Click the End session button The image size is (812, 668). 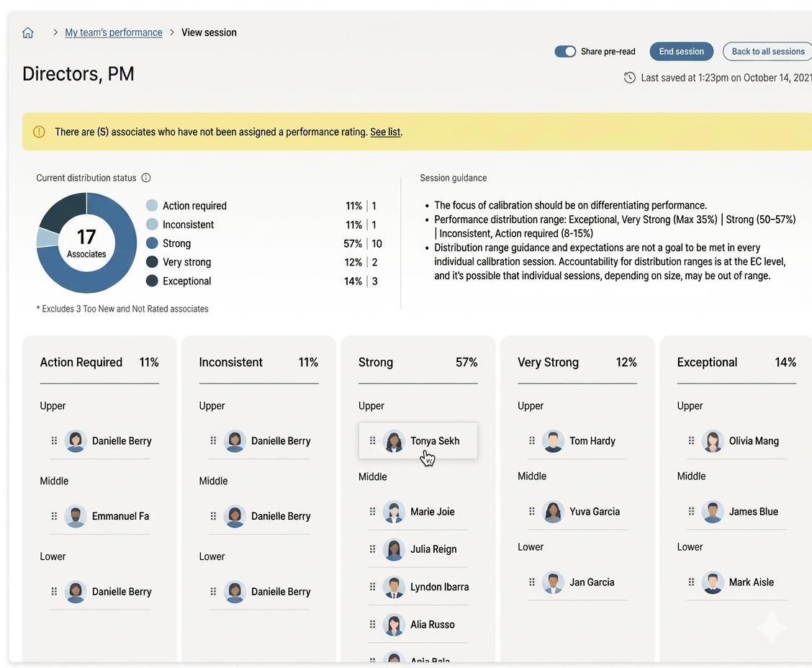click(x=681, y=51)
